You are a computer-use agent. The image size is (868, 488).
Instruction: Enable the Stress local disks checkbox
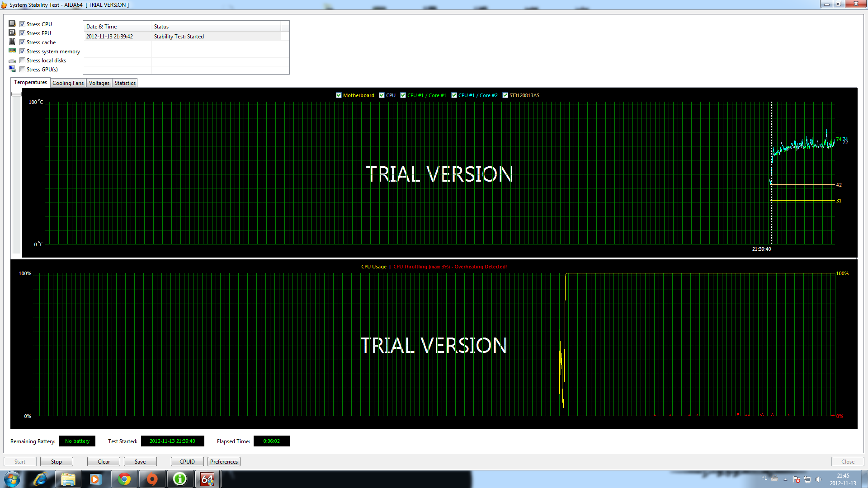pos(22,61)
